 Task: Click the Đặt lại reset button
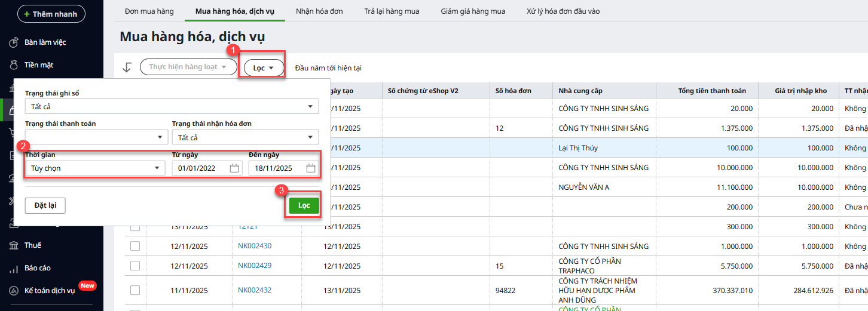point(45,205)
